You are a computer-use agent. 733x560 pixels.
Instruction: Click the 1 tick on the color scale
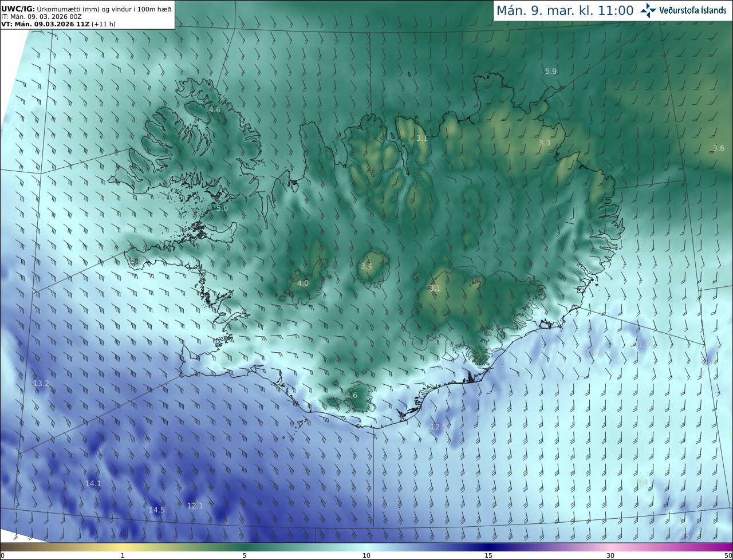coord(123,555)
